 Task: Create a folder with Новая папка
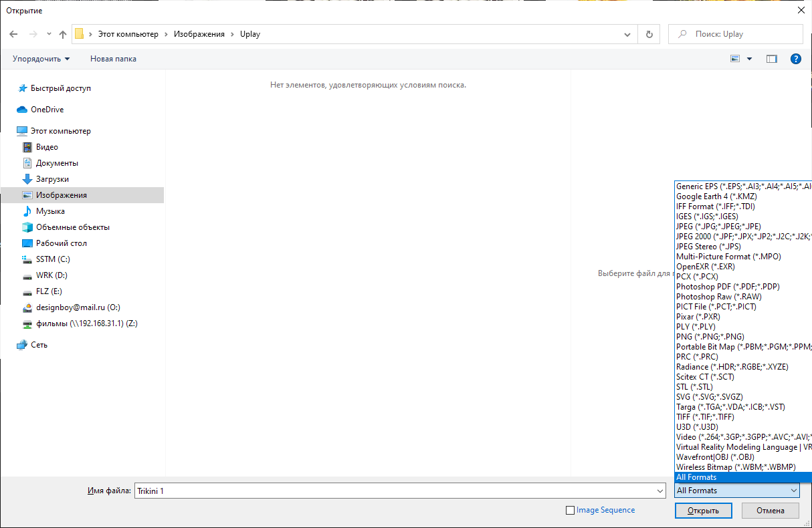click(x=113, y=59)
